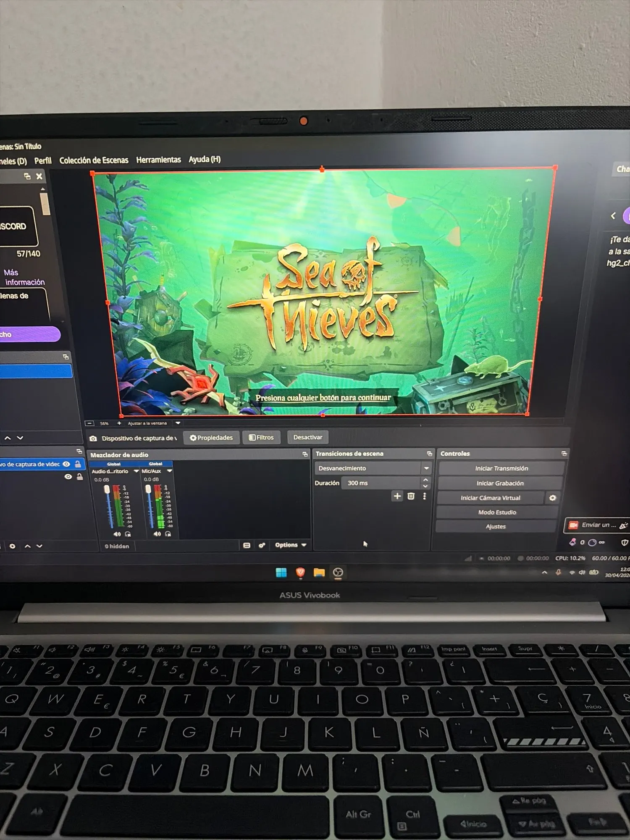Click the purple Hecho button
630x840 pixels.
29,334
